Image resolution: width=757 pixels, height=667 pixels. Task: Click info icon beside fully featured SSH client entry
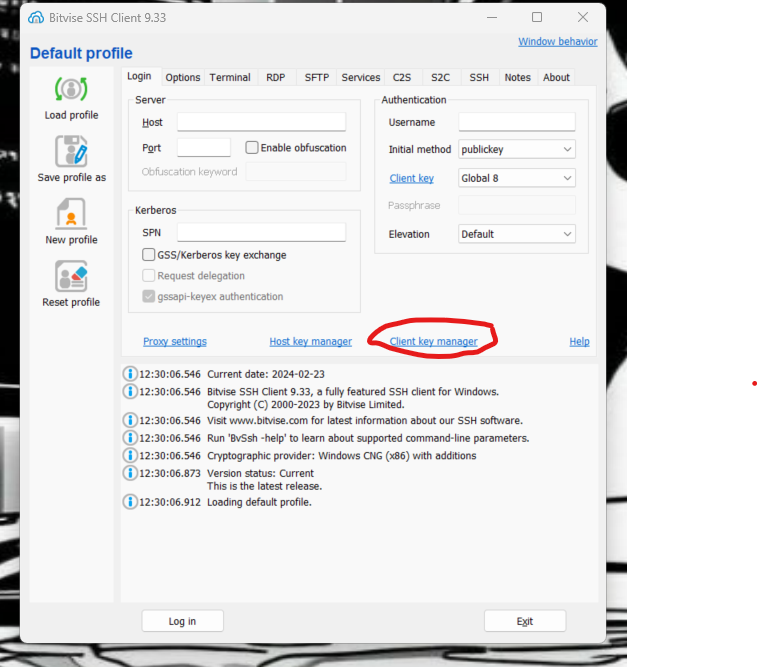(x=129, y=391)
